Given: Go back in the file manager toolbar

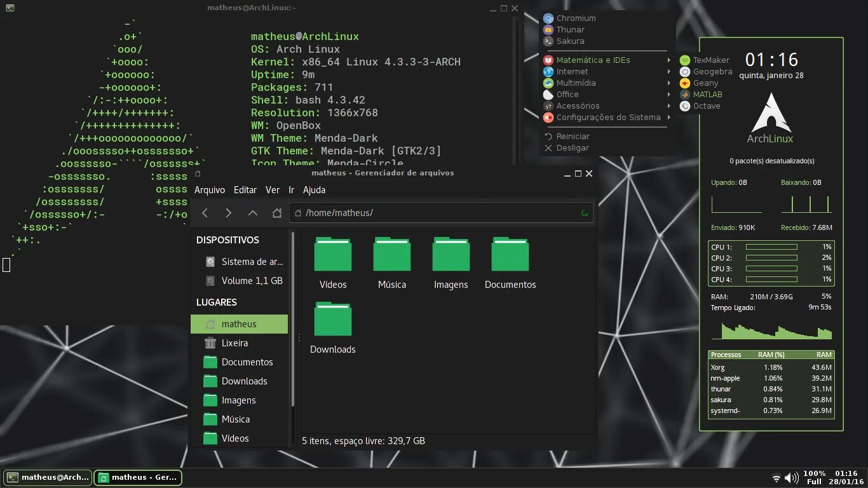Looking at the screenshot, I should [x=205, y=213].
